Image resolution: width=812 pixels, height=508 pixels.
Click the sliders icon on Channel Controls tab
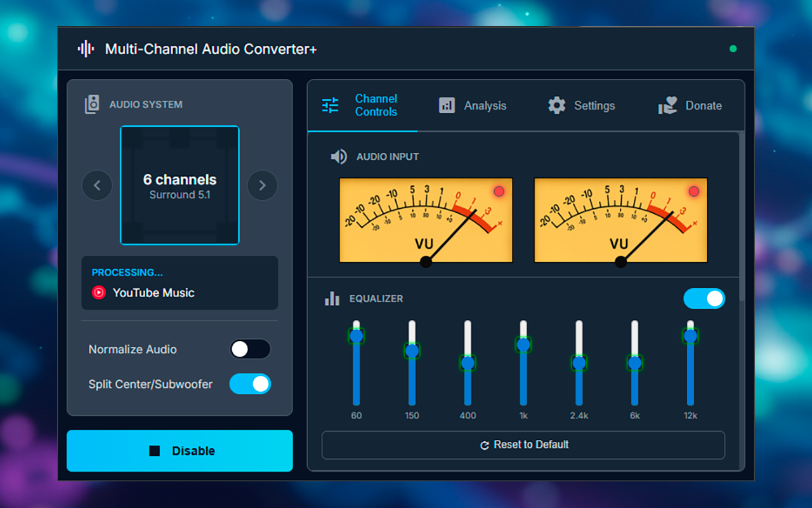pos(330,105)
